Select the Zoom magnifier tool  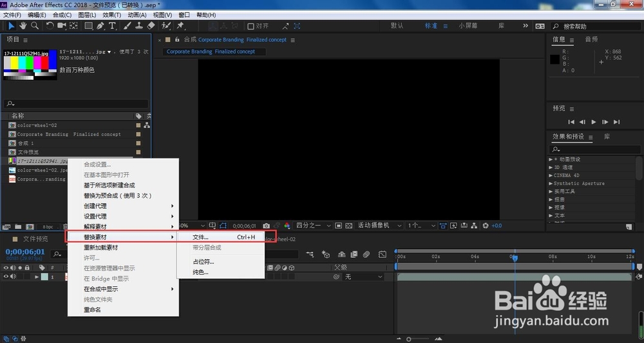tap(35, 26)
